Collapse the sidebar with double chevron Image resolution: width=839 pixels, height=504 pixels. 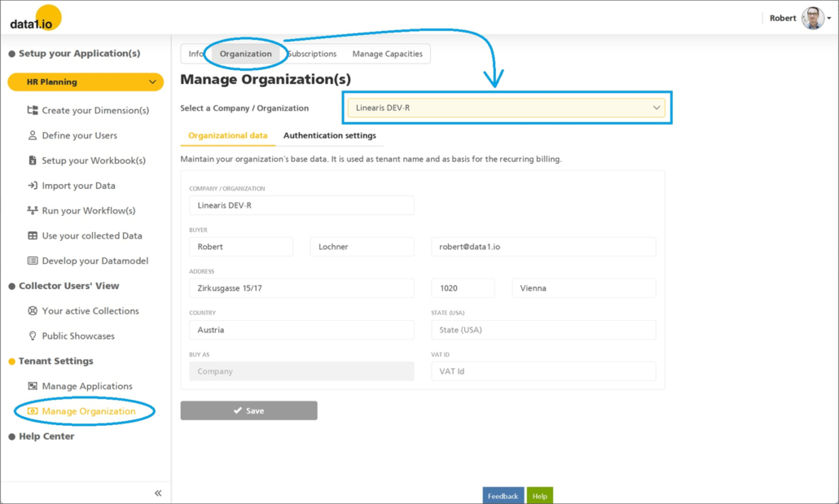click(157, 493)
